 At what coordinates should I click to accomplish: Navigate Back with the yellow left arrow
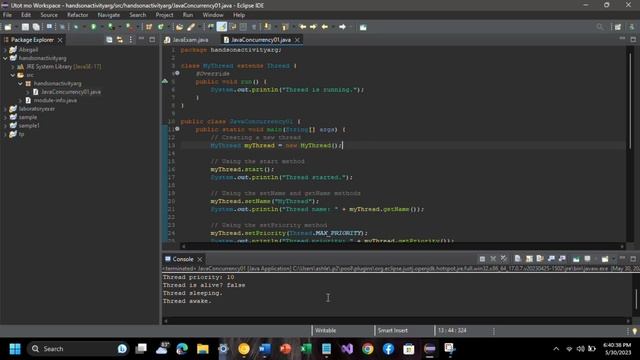tap(325, 27)
